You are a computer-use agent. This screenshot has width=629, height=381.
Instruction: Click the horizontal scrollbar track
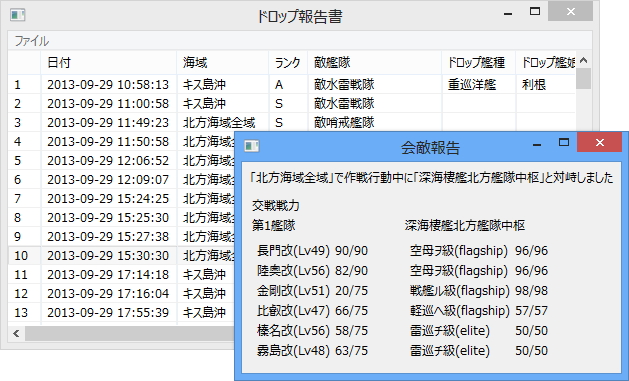click(130, 333)
